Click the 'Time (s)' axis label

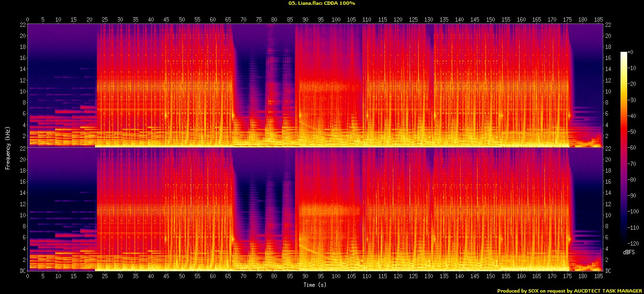[x=315, y=285]
